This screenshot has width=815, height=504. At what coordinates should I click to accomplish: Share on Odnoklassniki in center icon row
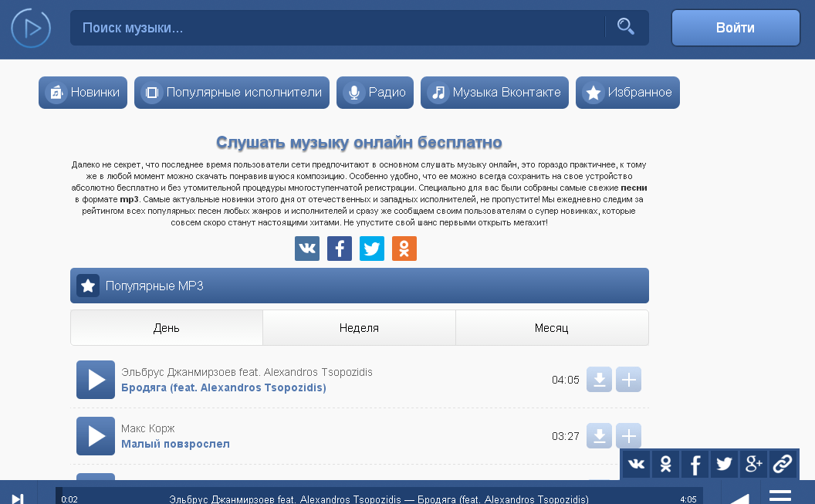[404, 249]
